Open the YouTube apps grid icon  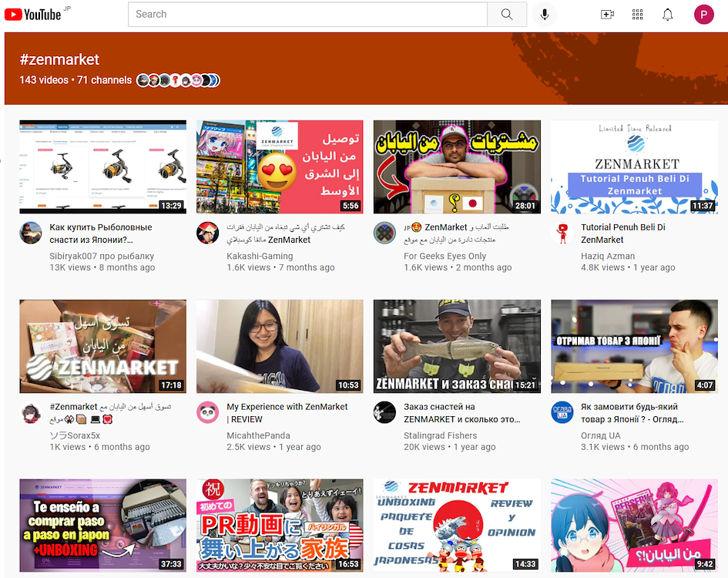(637, 15)
